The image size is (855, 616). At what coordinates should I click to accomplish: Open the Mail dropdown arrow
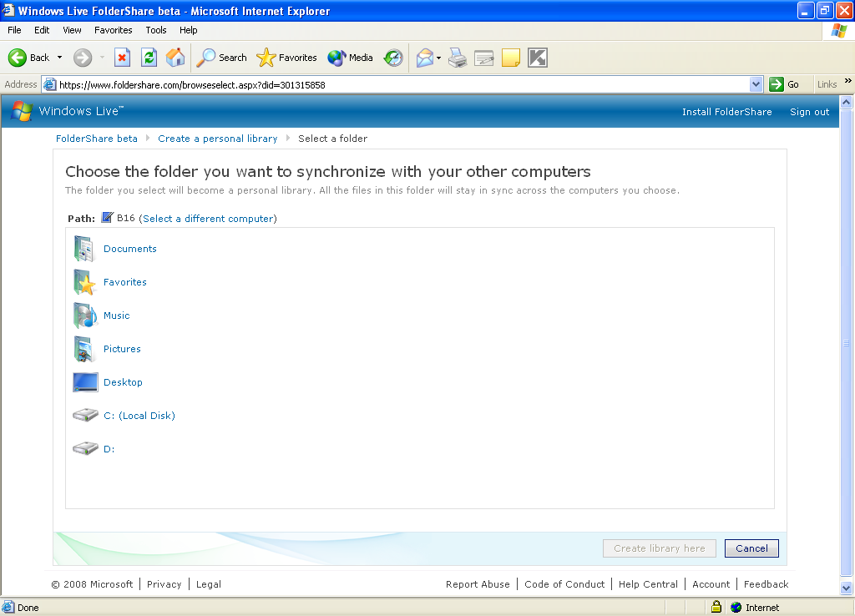[x=439, y=58]
